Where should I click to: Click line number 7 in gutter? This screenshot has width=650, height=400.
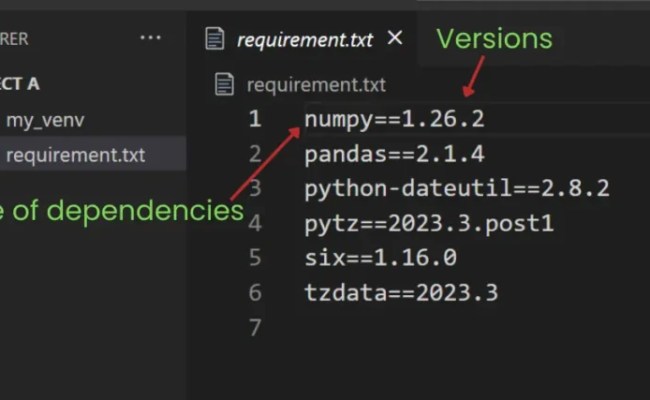pyautogui.click(x=255, y=327)
